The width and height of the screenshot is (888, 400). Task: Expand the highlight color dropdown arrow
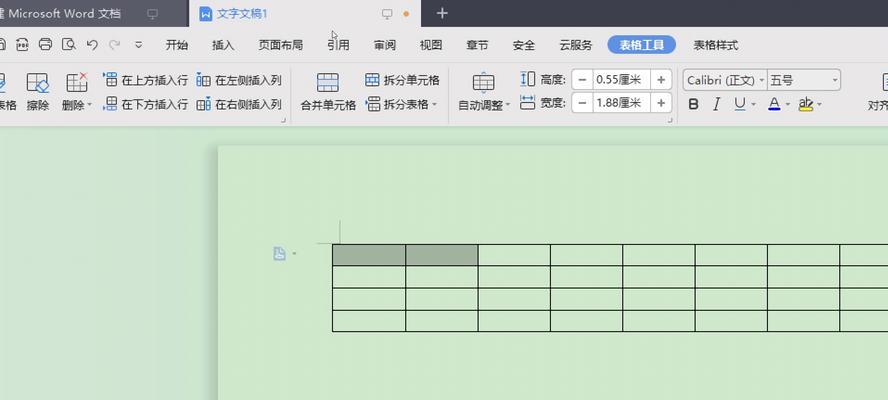click(x=819, y=105)
